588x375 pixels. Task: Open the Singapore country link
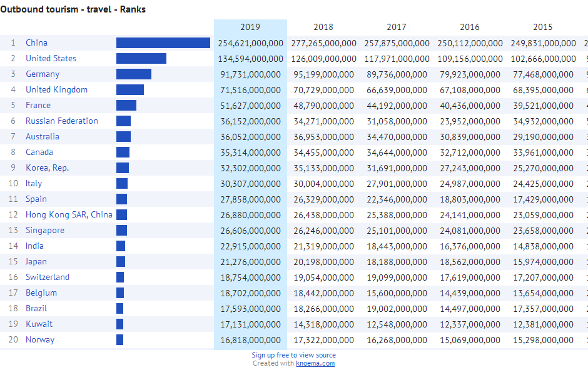(x=45, y=231)
